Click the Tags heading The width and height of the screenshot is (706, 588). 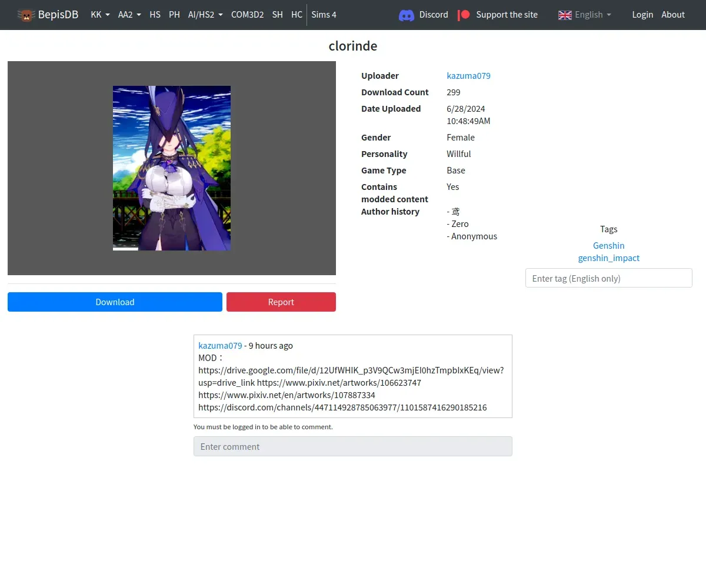tap(609, 229)
